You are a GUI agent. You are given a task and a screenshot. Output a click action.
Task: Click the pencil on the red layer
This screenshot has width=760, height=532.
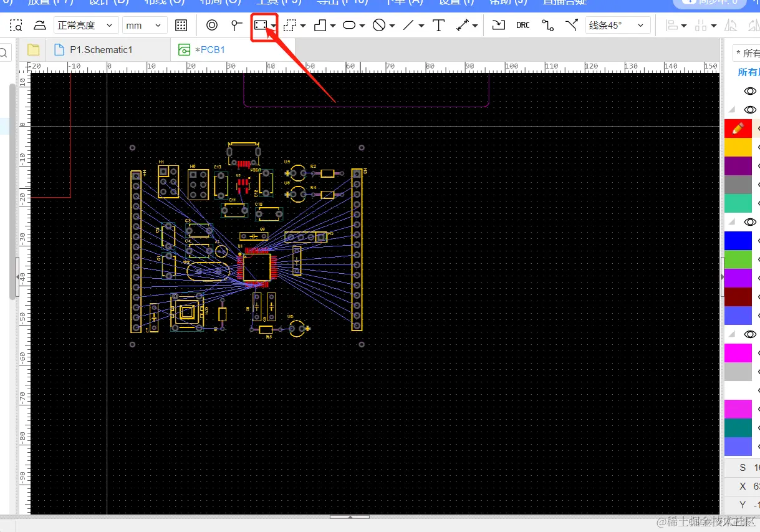pos(738,128)
